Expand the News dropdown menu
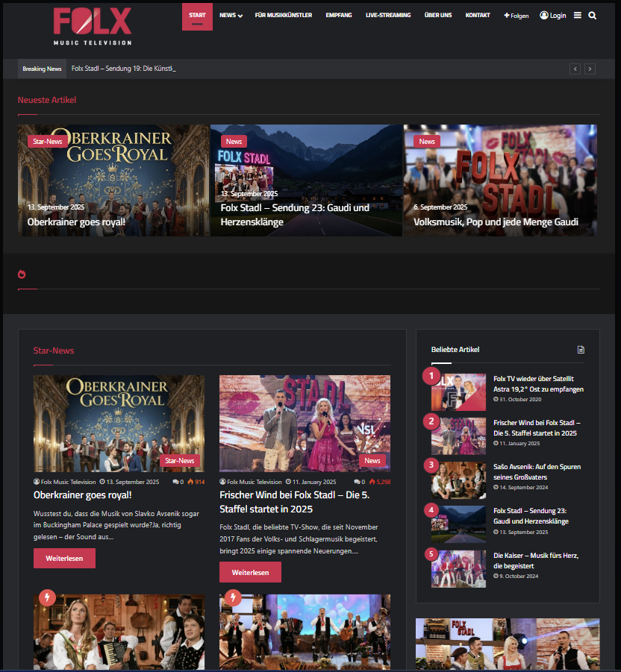This screenshot has width=621, height=672. click(x=231, y=16)
